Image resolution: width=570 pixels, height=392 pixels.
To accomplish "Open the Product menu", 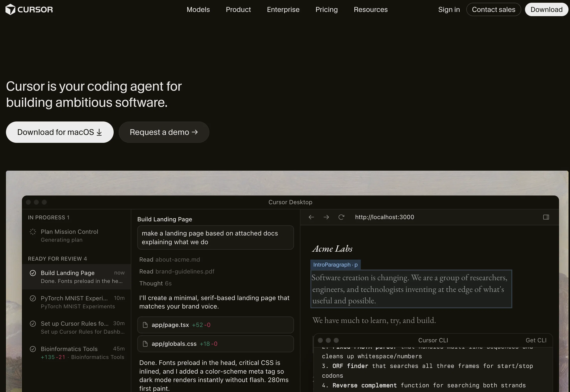I will (238, 9).
